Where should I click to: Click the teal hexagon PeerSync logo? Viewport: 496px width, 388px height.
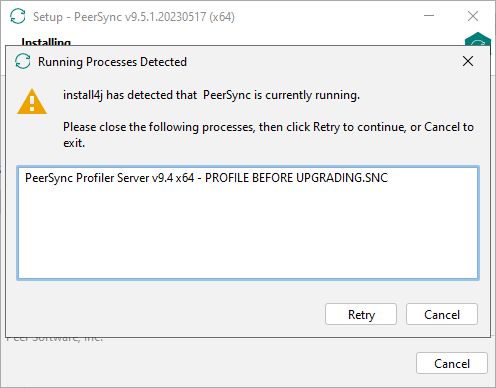coord(478,39)
